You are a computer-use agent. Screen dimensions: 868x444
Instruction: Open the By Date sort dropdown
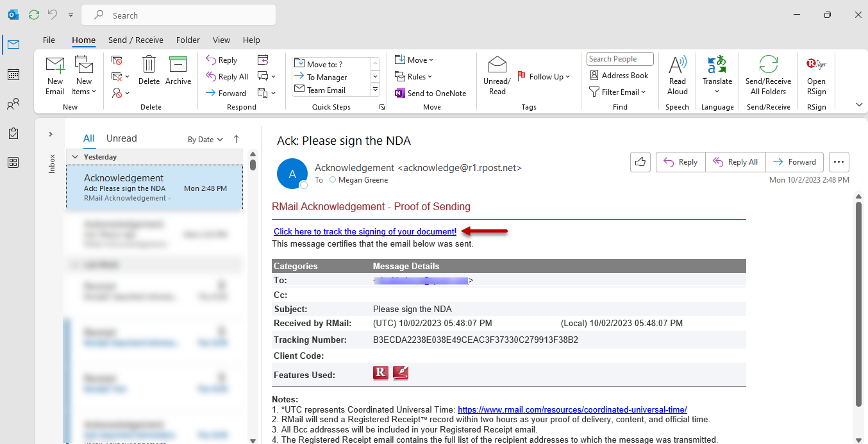tap(205, 139)
